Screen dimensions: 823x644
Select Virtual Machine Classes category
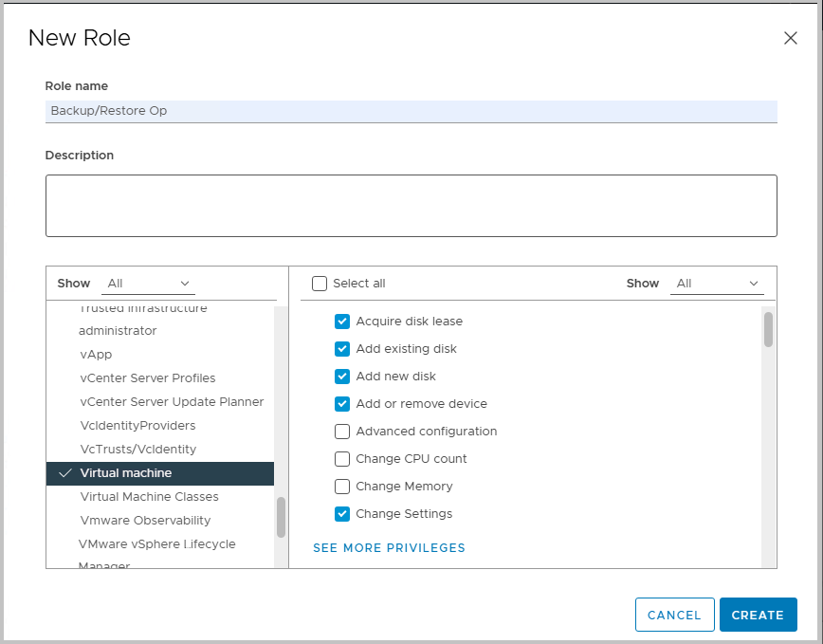(x=149, y=497)
